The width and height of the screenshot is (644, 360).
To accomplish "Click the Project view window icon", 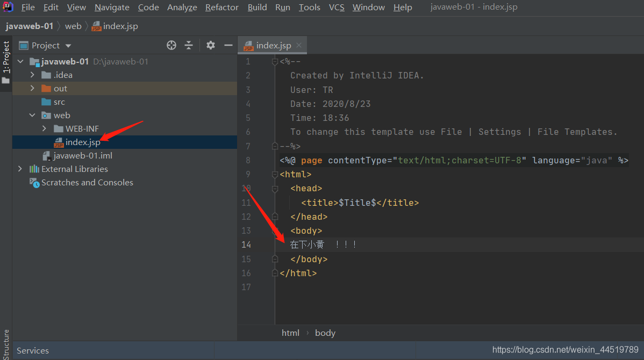I will (24, 45).
